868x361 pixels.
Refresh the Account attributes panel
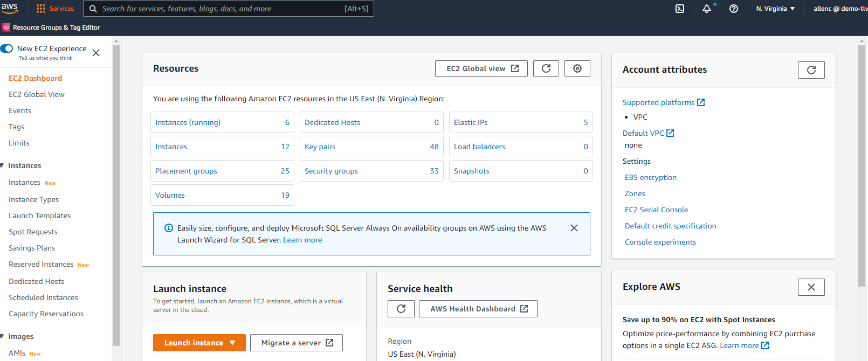click(x=811, y=70)
